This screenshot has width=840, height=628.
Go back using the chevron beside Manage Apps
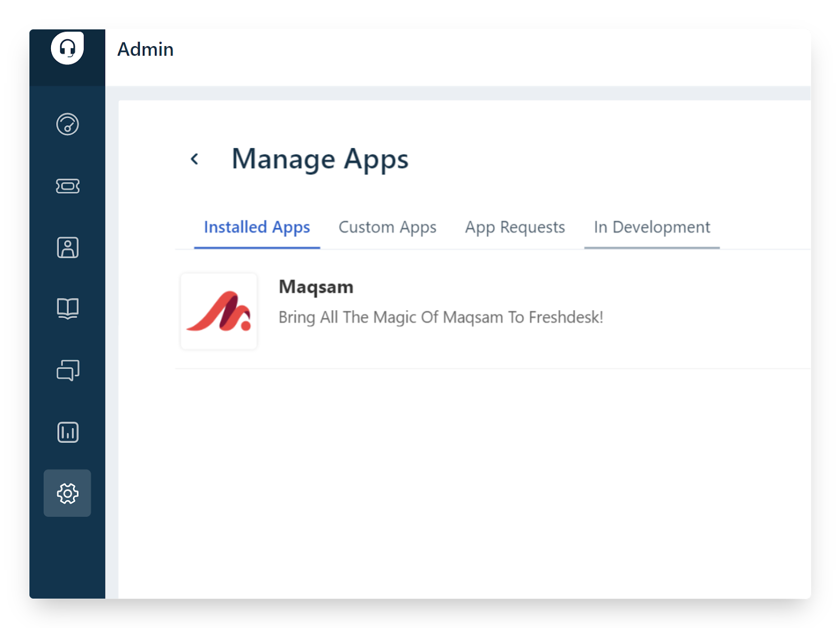tap(196, 158)
